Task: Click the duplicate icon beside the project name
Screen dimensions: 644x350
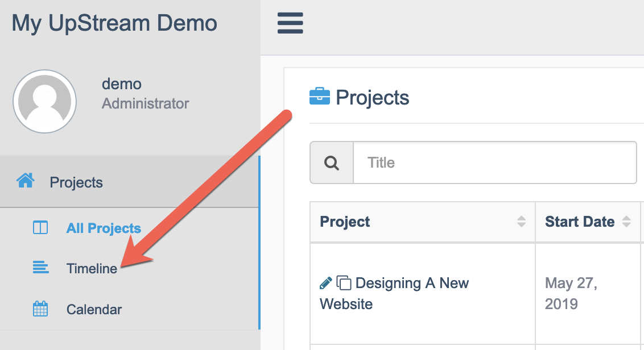Action: click(x=343, y=282)
